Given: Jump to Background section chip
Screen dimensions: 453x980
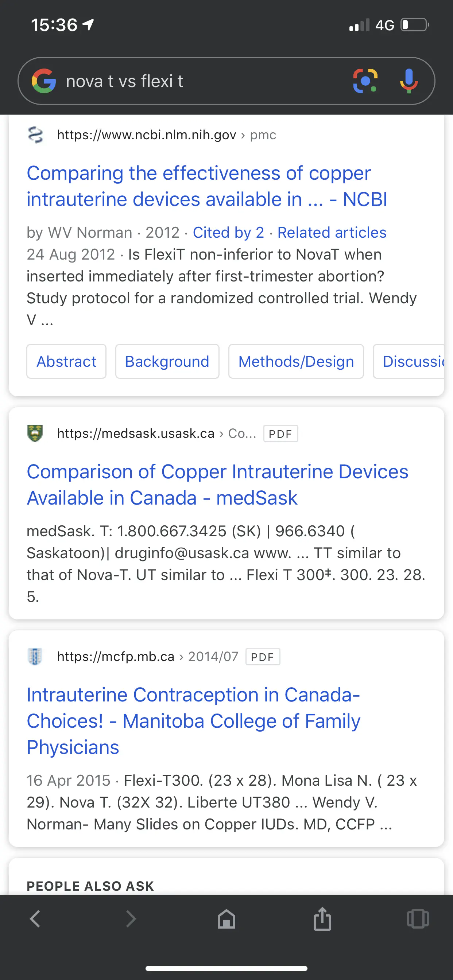Looking at the screenshot, I should [x=167, y=361].
